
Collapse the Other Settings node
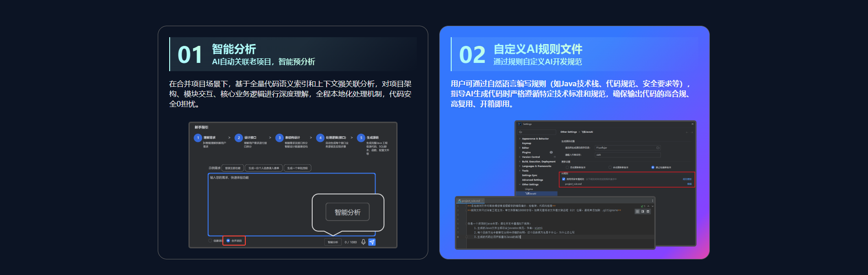pyautogui.click(x=520, y=185)
